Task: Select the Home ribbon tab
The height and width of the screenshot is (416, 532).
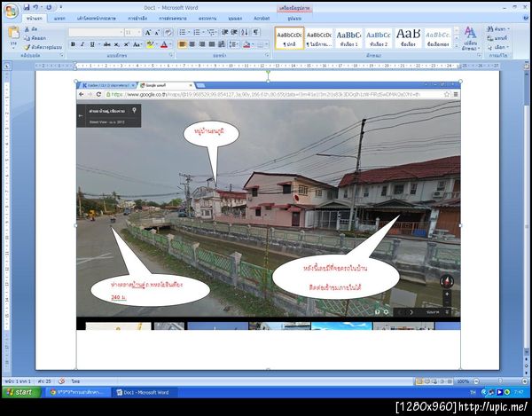Action: click(x=35, y=19)
